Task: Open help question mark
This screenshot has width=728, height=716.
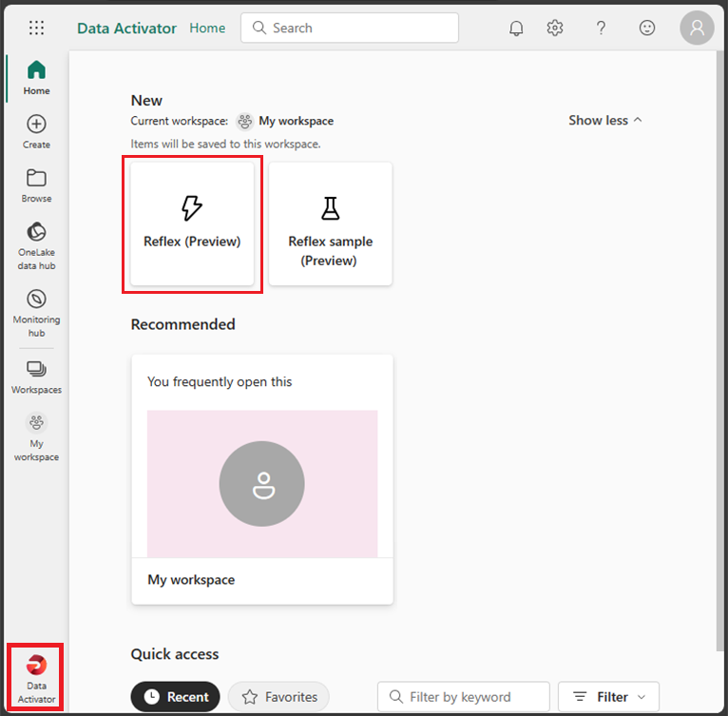Action: click(x=601, y=28)
